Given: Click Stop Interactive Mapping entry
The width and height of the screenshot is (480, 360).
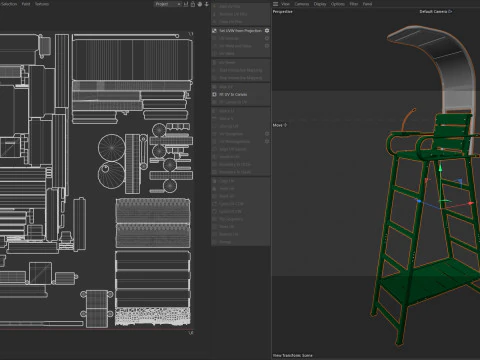Looking at the screenshot, I should coord(241,78).
